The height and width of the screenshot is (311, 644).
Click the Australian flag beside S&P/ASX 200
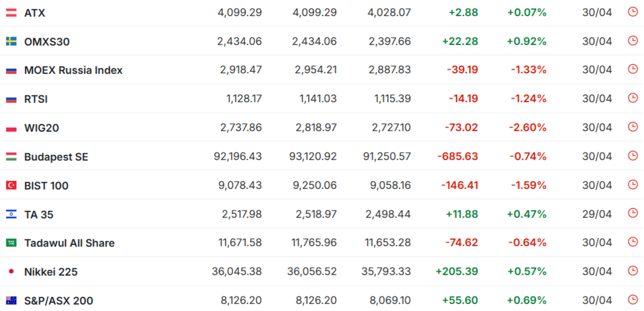point(11,301)
